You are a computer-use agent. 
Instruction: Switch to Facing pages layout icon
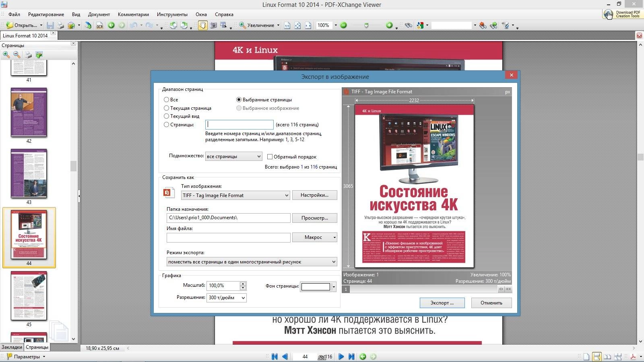pos(607,356)
